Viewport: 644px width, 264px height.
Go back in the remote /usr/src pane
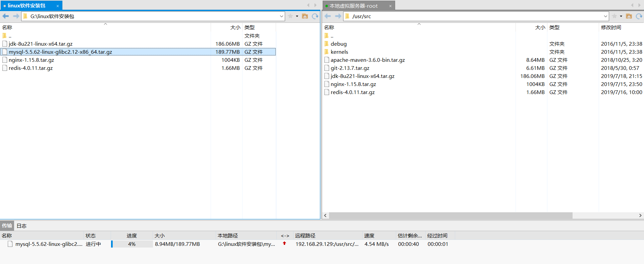tap(328, 16)
